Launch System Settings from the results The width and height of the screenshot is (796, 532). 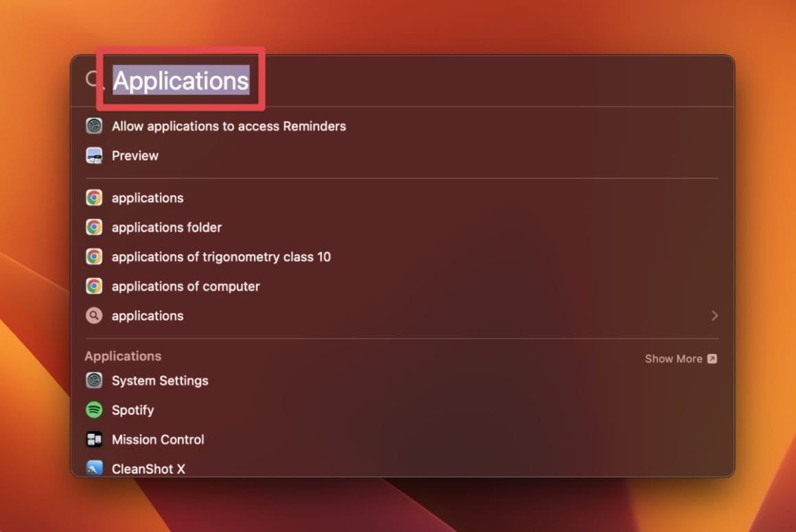[160, 380]
